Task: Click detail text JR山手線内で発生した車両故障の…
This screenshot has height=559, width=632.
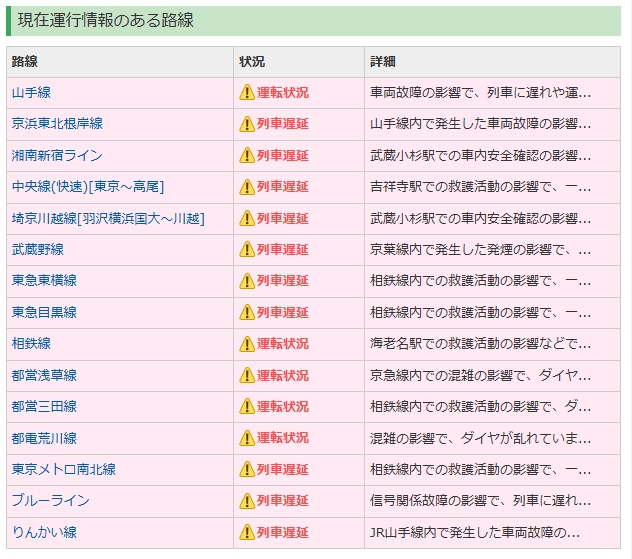Action: click(x=475, y=533)
